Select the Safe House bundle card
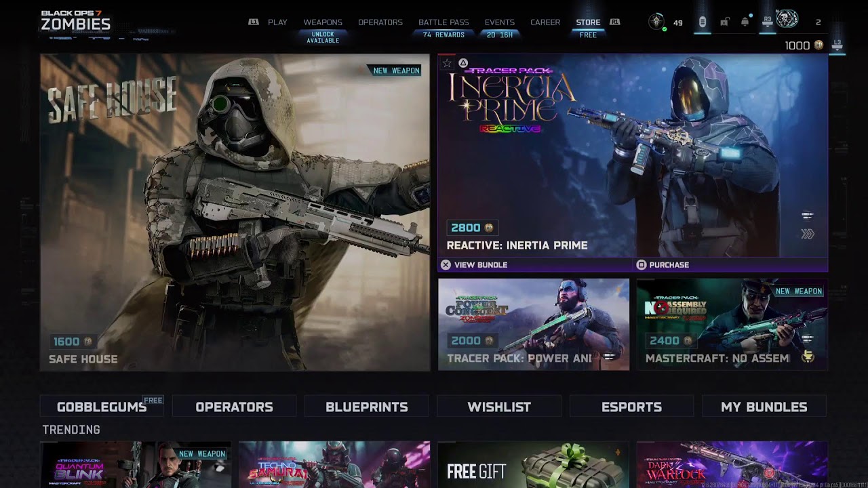The height and width of the screenshot is (488, 868). click(235, 212)
